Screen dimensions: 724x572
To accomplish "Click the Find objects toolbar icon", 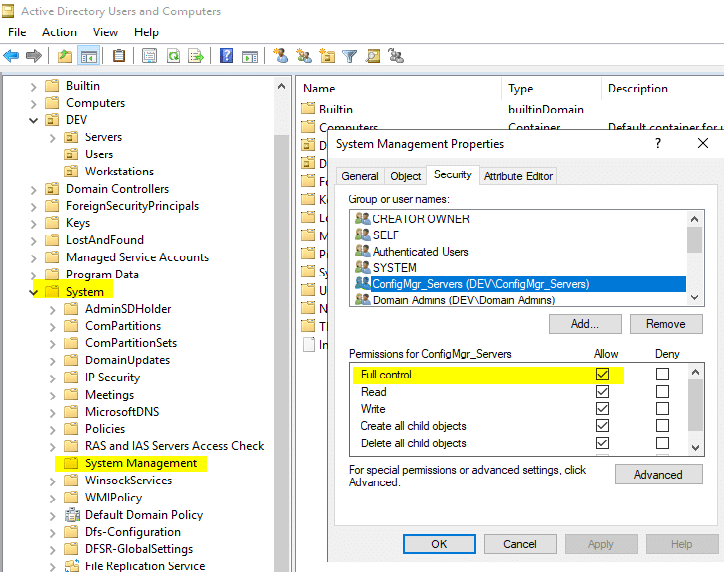I will coord(373,56).
